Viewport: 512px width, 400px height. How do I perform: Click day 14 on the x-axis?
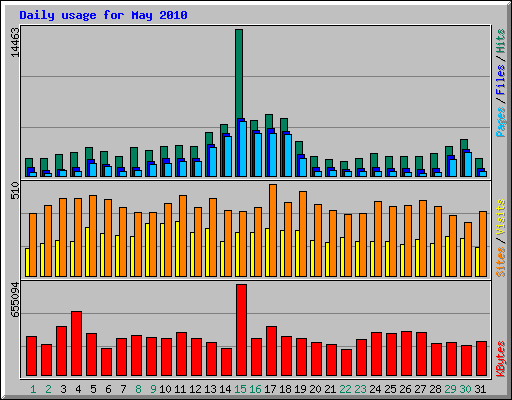225,389
